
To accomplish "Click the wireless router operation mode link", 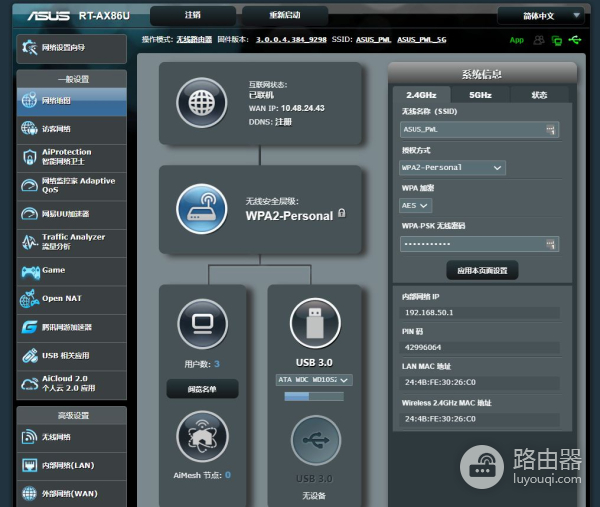I will coord(194,40).
